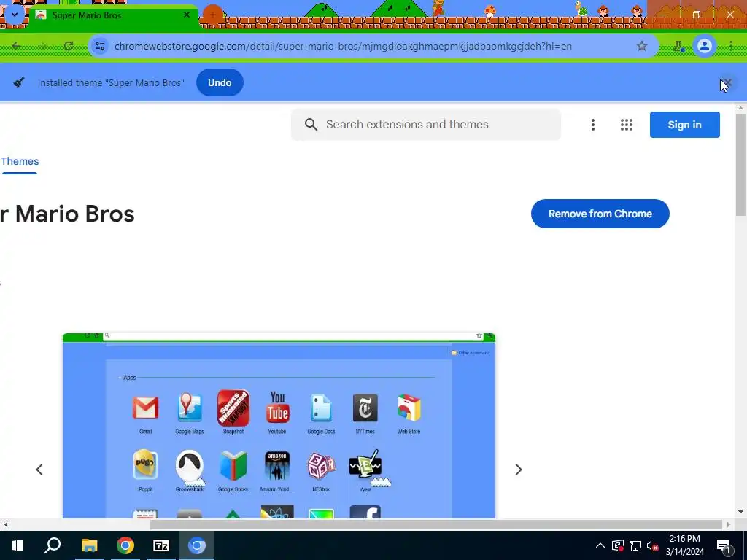Click the Mario Bros page title
This screenshot has height=560, width=747.
67,214
